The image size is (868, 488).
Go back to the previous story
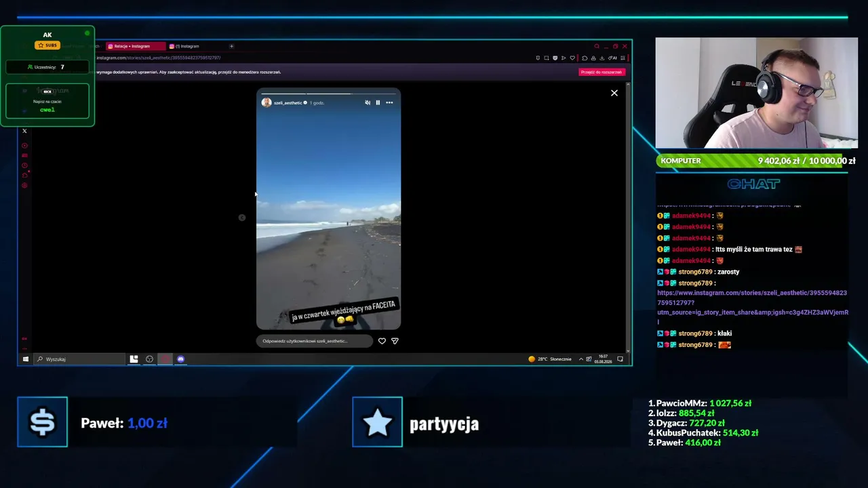point(242,218)
